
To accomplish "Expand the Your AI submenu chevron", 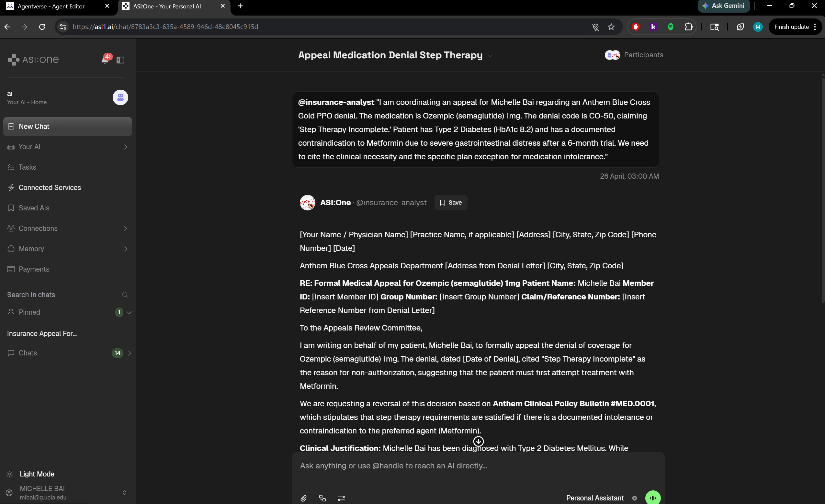I will [126, 147].
